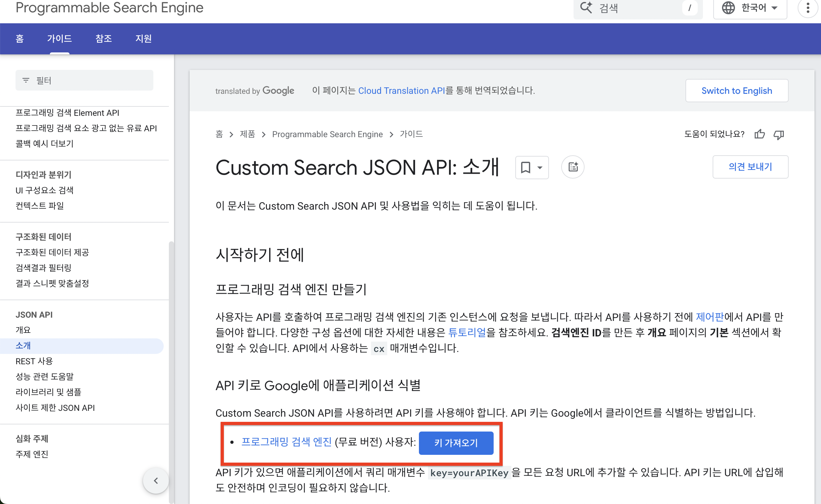
Task: Expand the bookmark dropdown arrow
Action: tap(540, 168)
